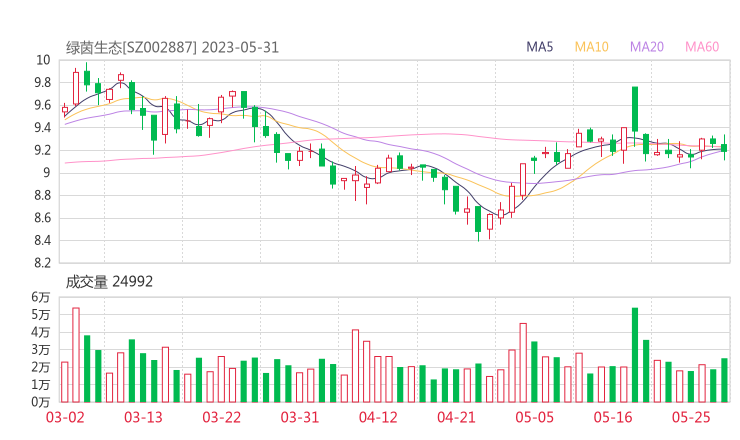Click the 1万 volume axis label
The width and height of the screenshot is (740, 440).
click(41, 385)
